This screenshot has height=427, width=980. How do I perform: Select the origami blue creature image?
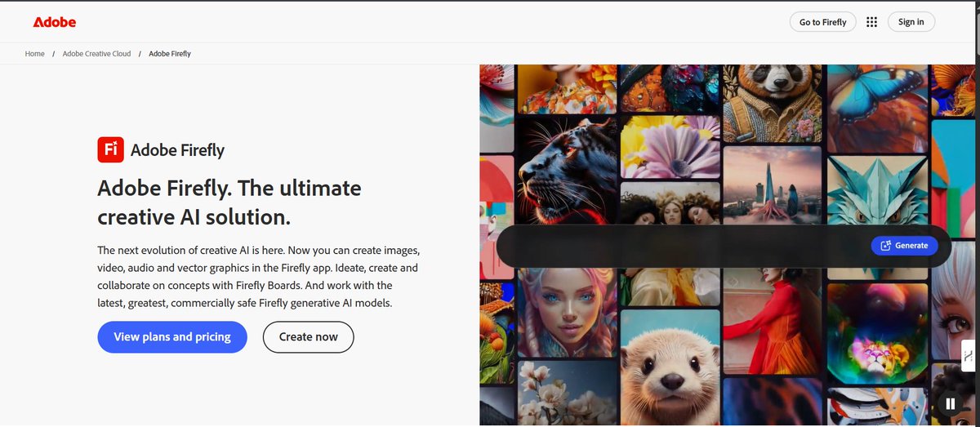877,192
